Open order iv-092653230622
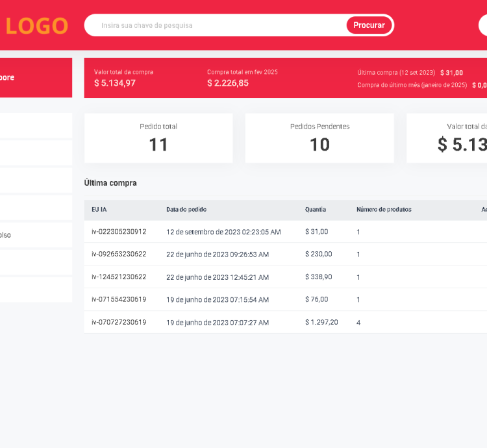Viewport: 487px width, 448px height. point(119,255)
